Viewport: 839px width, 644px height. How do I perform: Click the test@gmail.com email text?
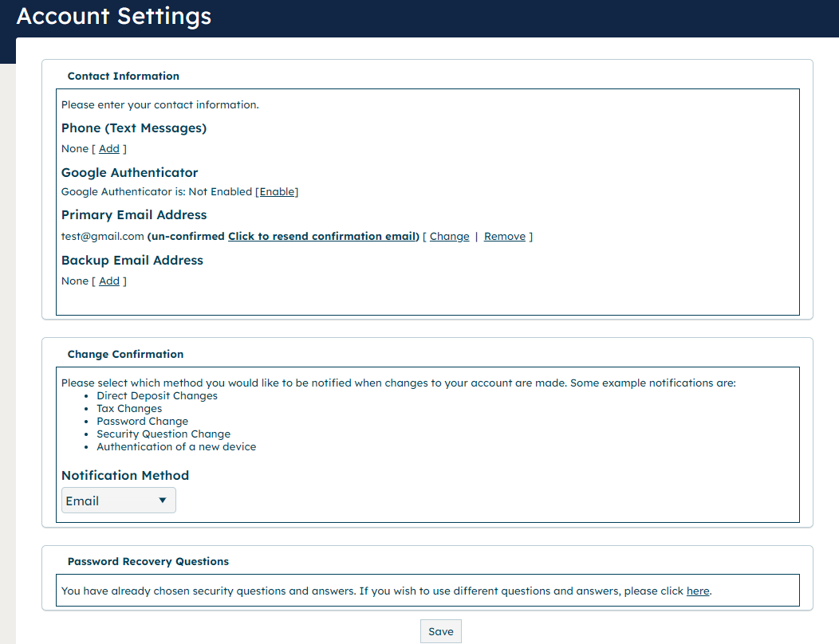pyautogui.click(x=102, y=237)
